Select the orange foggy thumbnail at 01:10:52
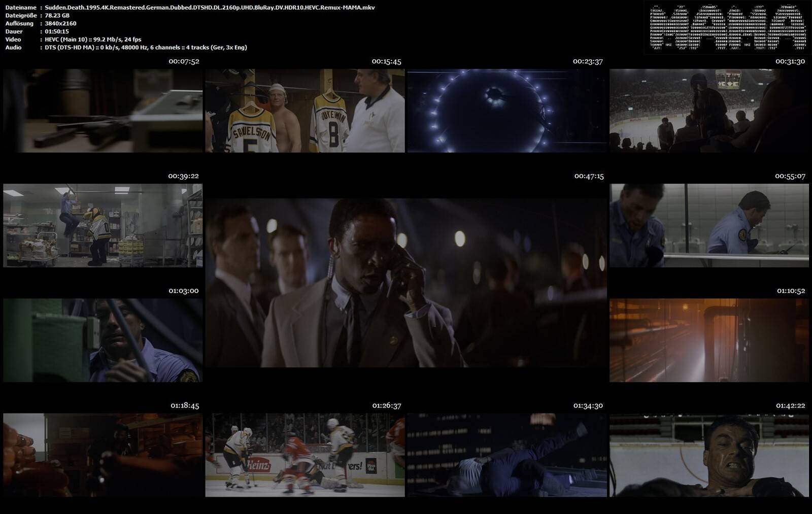 [709, 340]
